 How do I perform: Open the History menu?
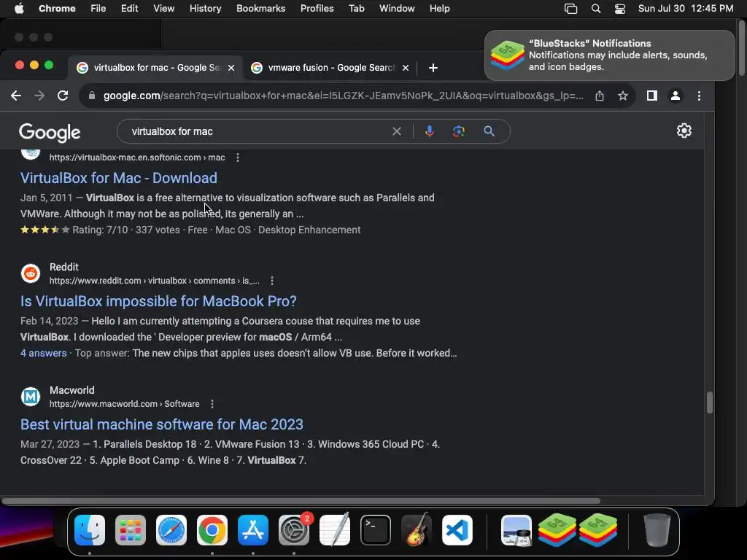coord(205,9)
